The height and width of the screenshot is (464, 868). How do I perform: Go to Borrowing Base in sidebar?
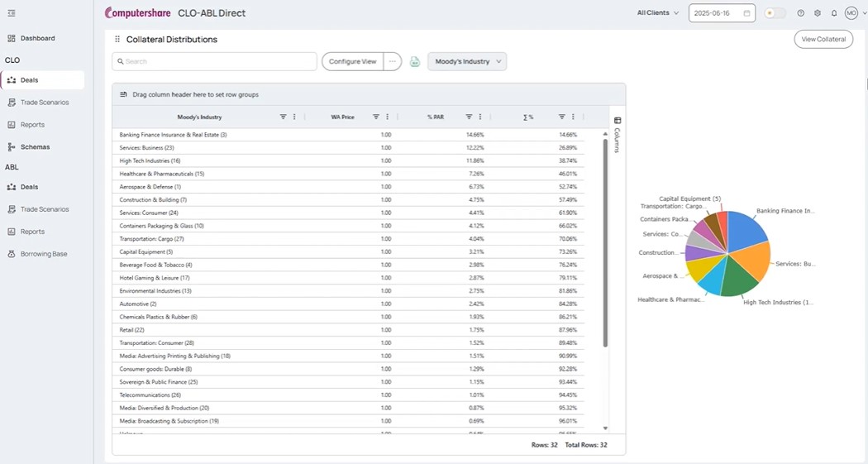pos(43,254)
